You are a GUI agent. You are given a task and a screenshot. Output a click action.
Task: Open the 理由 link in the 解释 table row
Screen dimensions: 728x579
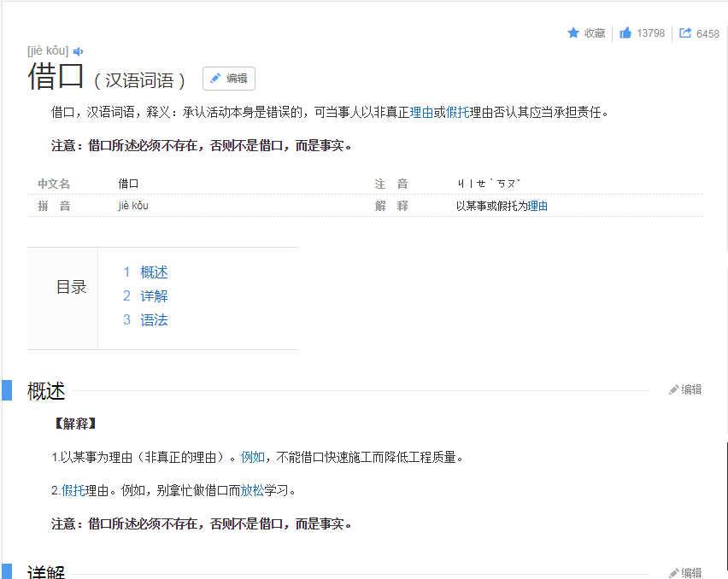coord(537,205)
